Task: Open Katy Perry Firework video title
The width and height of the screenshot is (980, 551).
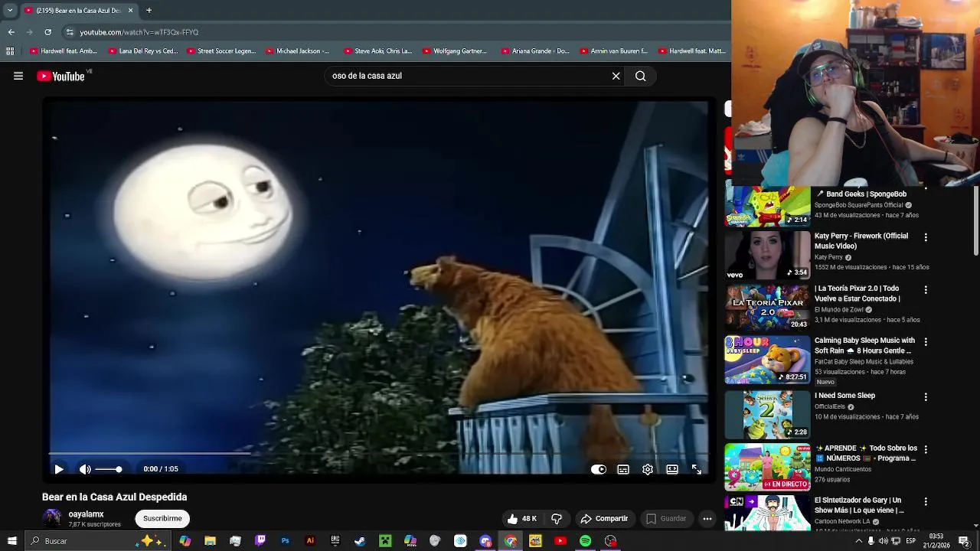Action: (x=861, y=241)
